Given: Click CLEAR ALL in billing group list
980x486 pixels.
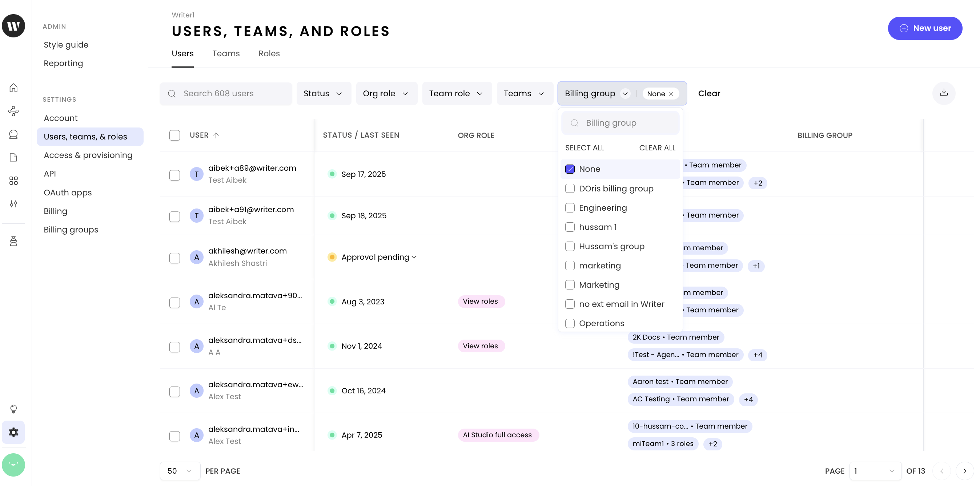Looking at the screenshot, I should [657, 147].
